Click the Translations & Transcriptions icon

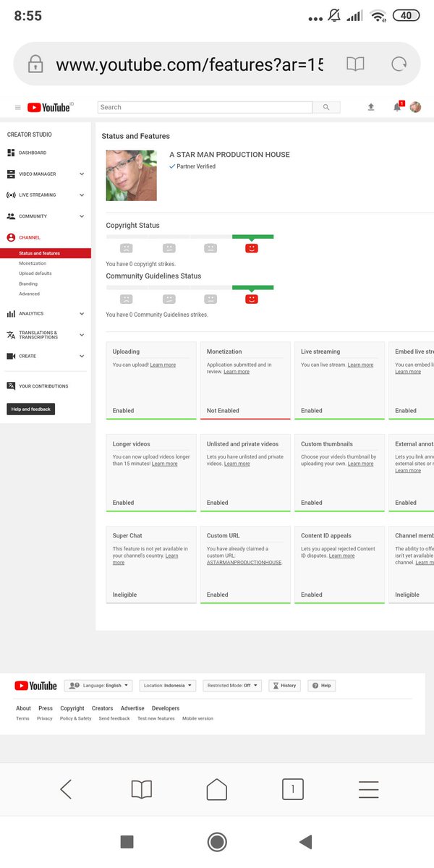coord(11,335)
